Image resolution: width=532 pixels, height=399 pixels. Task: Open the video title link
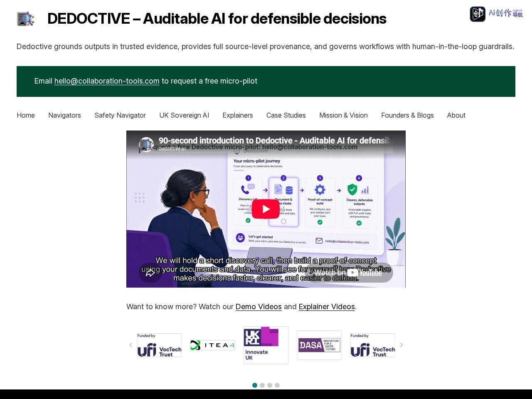(x=274, y=140)
